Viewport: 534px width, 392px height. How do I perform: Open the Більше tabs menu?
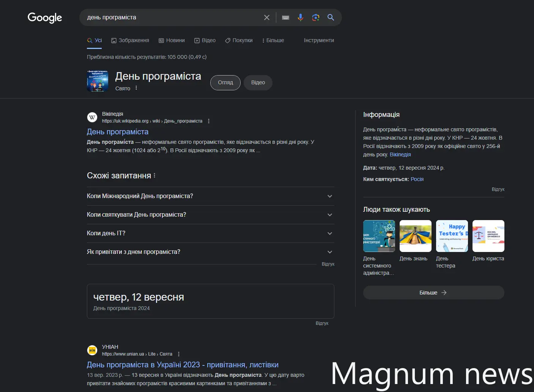coord(273,40)
